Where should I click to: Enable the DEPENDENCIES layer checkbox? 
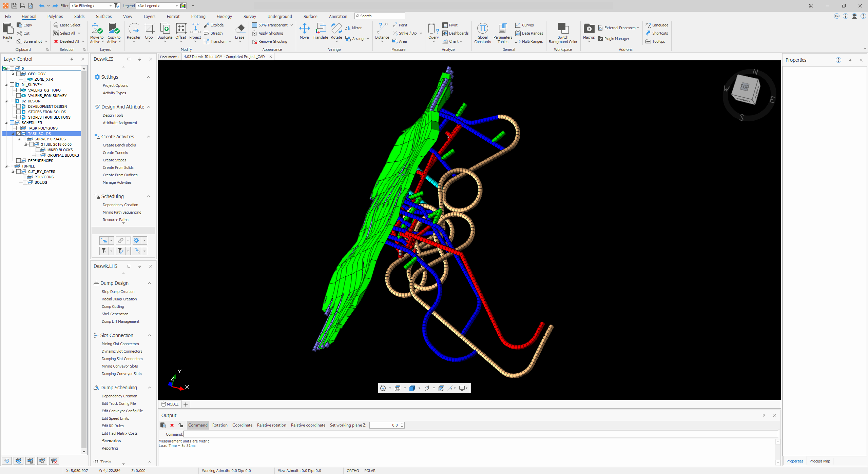pos(19,161)
